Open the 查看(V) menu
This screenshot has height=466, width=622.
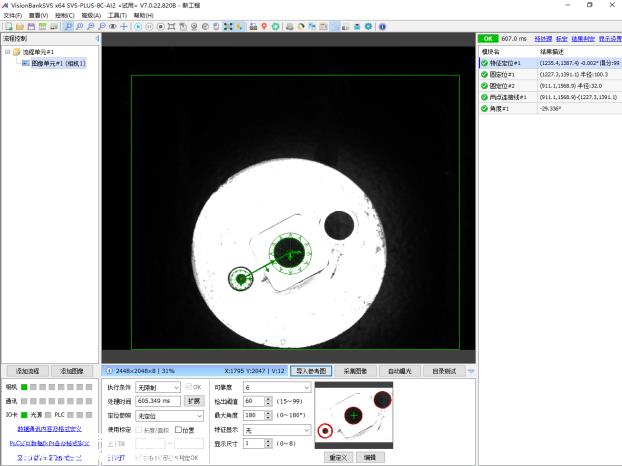38,15
